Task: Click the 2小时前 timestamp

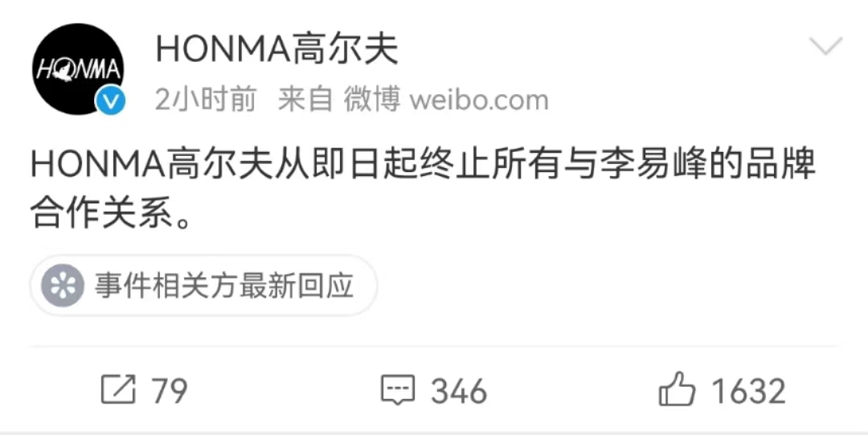Action: [206, 100]
